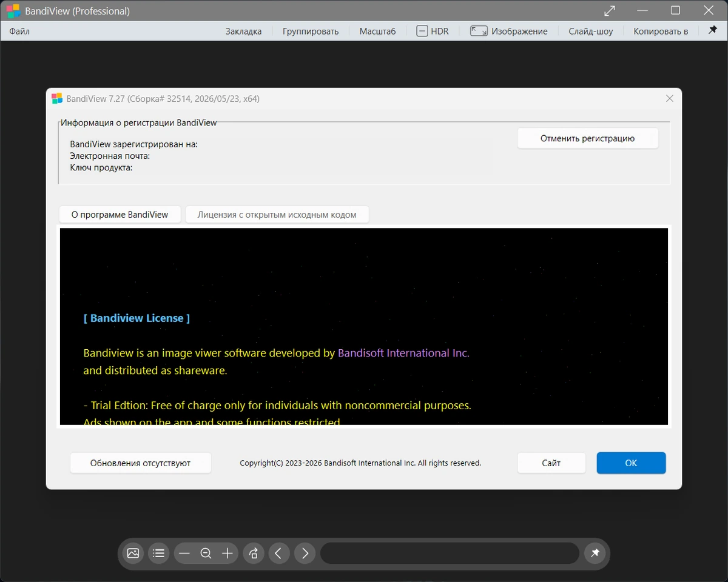The width and height of the screenshot is (728, 582).
Task: Open the Копировать в menu
Action: (661, 31)
